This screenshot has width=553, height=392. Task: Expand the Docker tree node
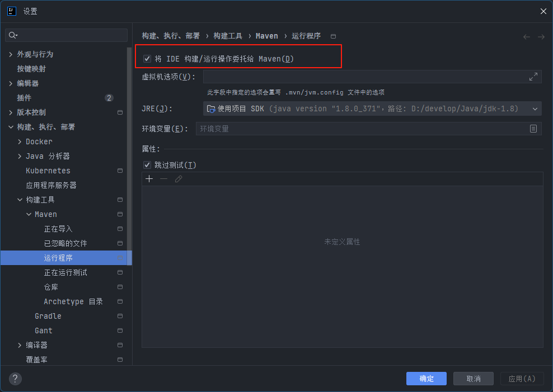pyautogui.click(x=20, y=141)
